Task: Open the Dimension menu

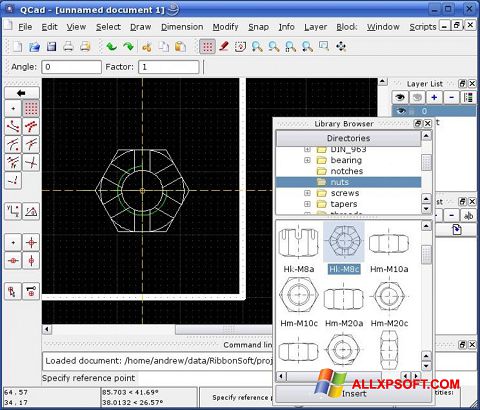Action: coord(182,27)
